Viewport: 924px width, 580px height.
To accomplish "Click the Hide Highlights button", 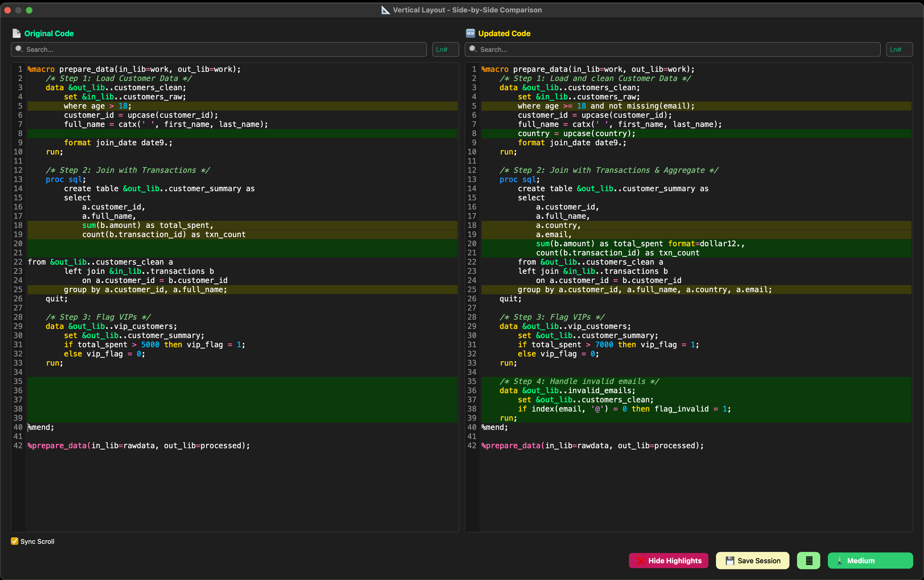I will tap(668, 561).
